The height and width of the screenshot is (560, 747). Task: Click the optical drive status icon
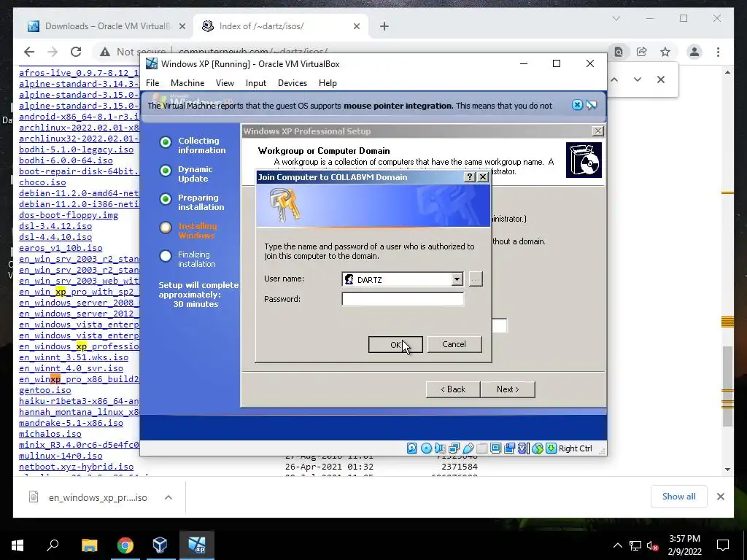pos(426,448)
